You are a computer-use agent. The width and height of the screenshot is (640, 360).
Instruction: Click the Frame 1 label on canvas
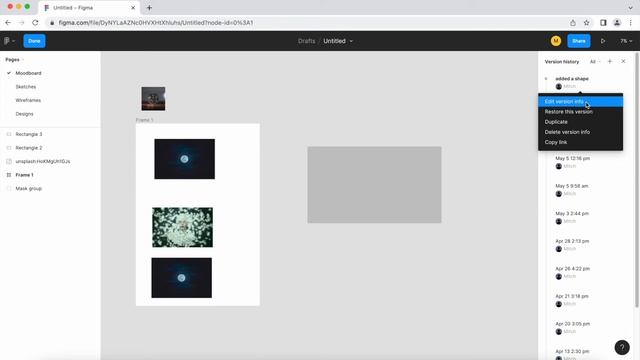point(144,120)
